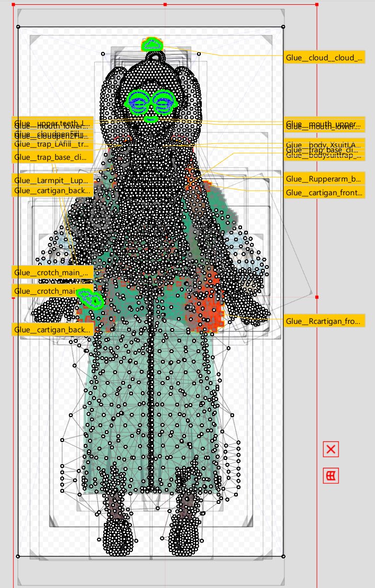Select the Glue__cloud__cloud_ label
The height and width of the screenshot is (588, 375).
click(324, 57)
